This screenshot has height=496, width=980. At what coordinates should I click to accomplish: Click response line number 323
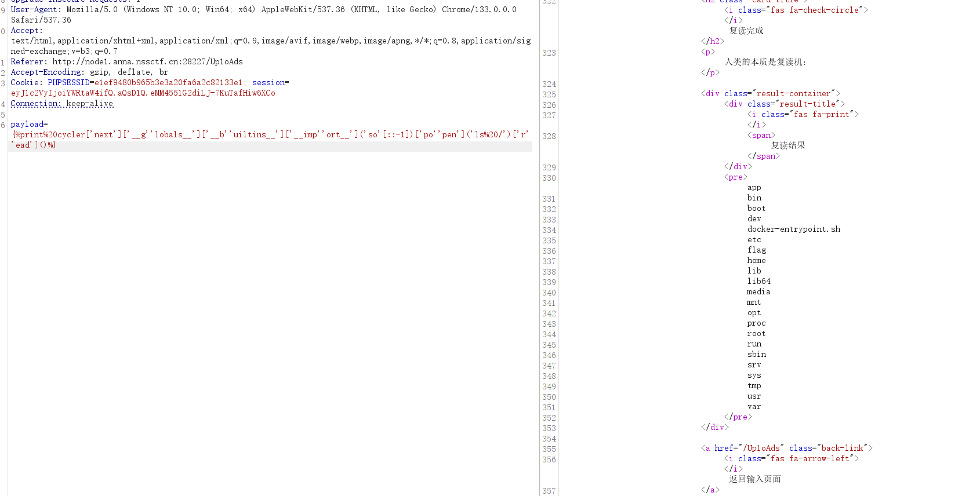[549, 53]
